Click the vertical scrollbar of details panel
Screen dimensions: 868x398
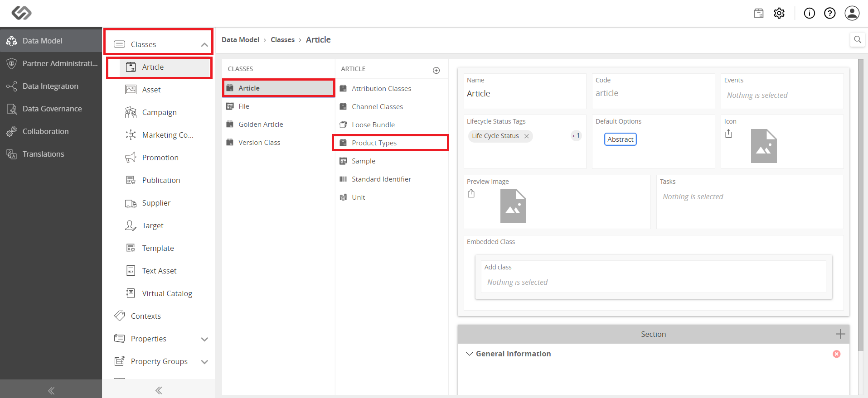pyautogui.click(x=861, y=205)
